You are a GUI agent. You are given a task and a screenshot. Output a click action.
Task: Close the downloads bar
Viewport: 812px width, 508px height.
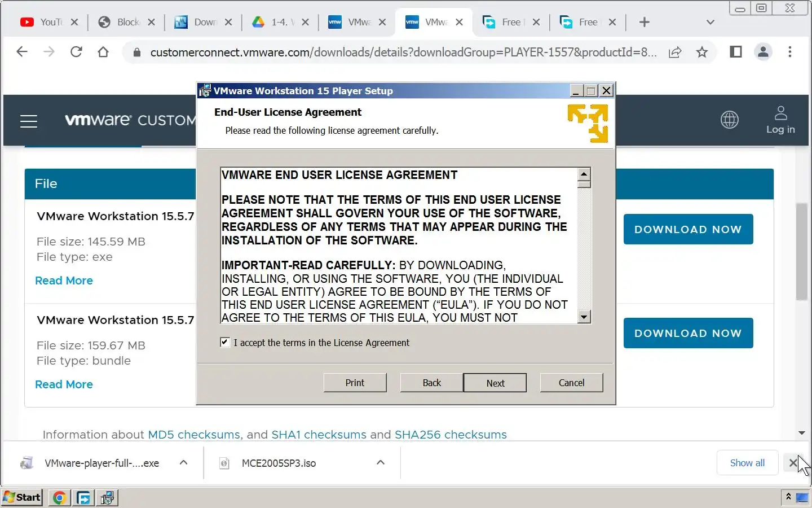(x=793, y=463)
